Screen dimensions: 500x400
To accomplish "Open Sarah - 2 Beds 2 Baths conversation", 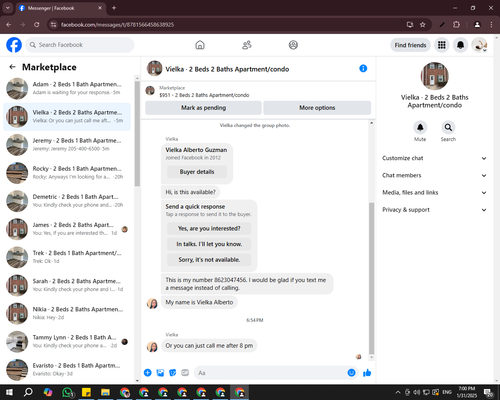I will tap(67, 285).
